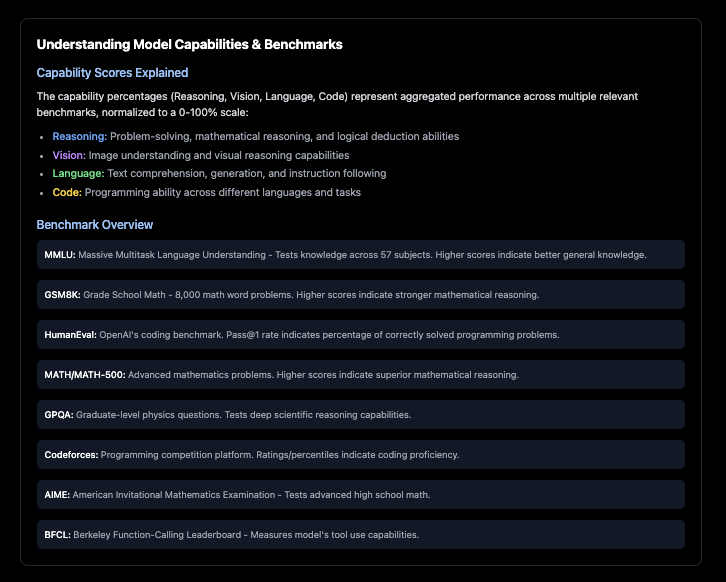Select the GPQA benchmark card

tap(360, 414)
